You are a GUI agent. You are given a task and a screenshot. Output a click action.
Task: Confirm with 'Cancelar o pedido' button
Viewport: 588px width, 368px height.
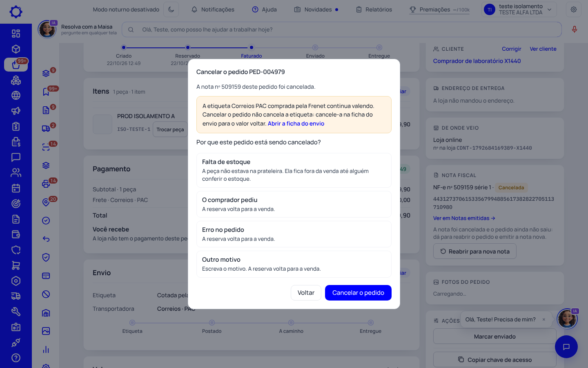point(358,293)
